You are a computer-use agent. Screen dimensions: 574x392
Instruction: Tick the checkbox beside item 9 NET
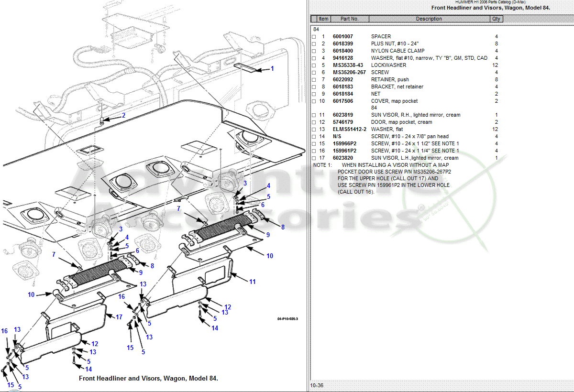314,94
